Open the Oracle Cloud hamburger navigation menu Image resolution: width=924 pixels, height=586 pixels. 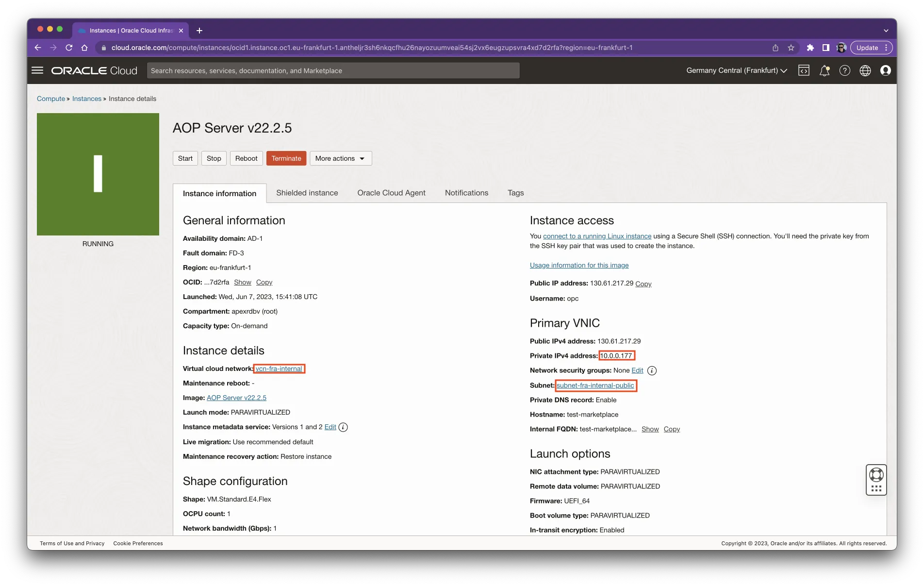tap(37, 70)
